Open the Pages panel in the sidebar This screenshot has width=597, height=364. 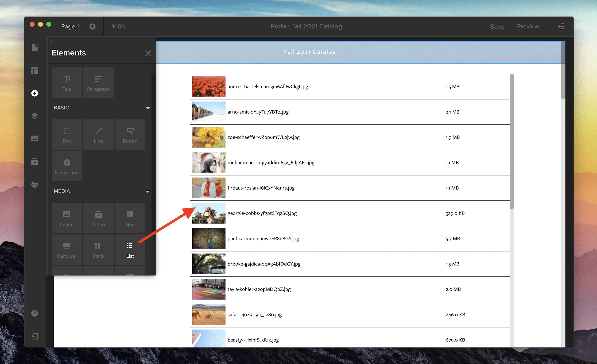[35, 47]
